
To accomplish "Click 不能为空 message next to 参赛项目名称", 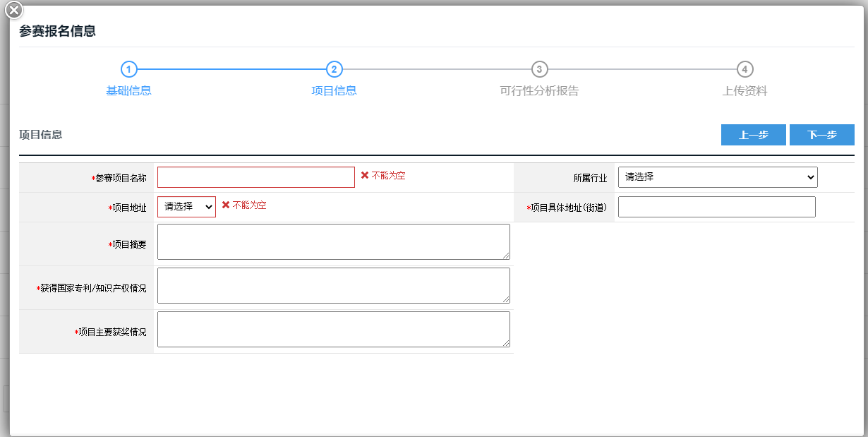I will [389, 175].
